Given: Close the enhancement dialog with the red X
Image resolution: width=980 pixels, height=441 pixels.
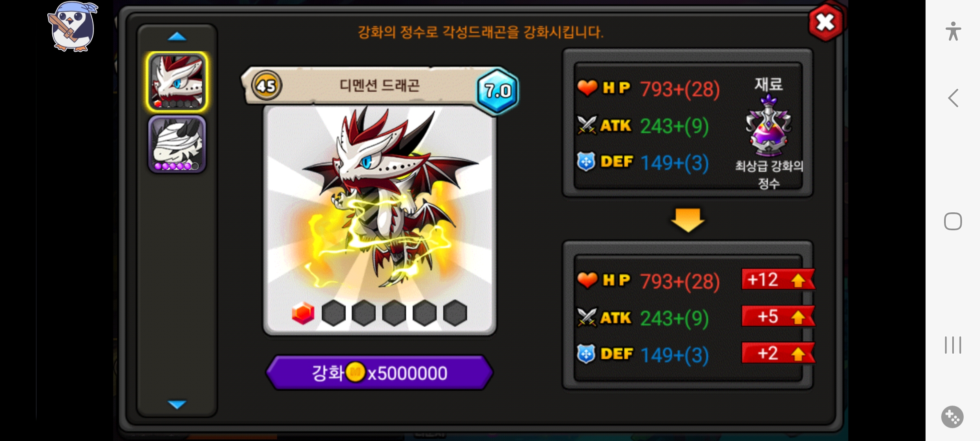Looking at the screenshot, I should click(826, 22).
